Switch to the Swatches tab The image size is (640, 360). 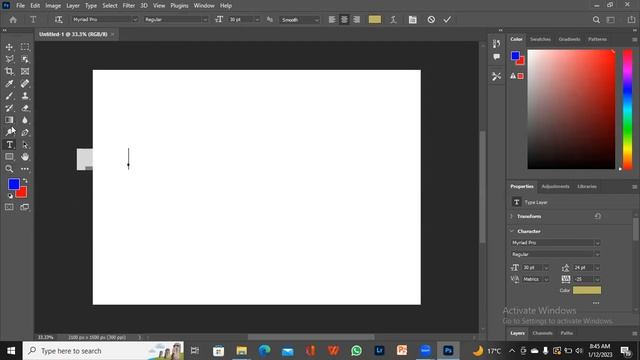[540, 39]
